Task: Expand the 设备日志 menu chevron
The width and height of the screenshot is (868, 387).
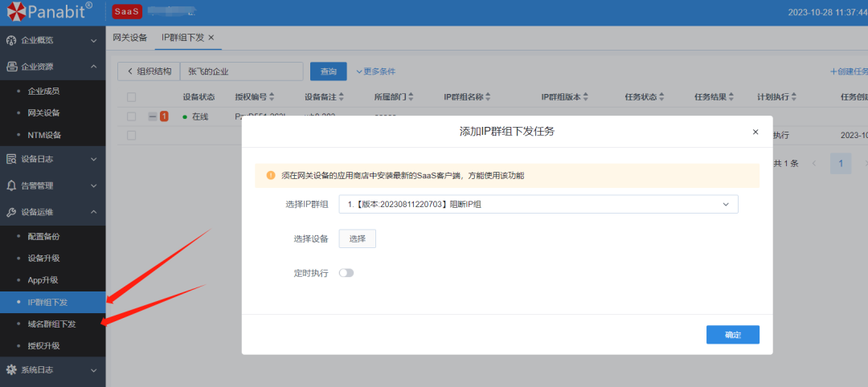Action: click(x=93, y=159)
